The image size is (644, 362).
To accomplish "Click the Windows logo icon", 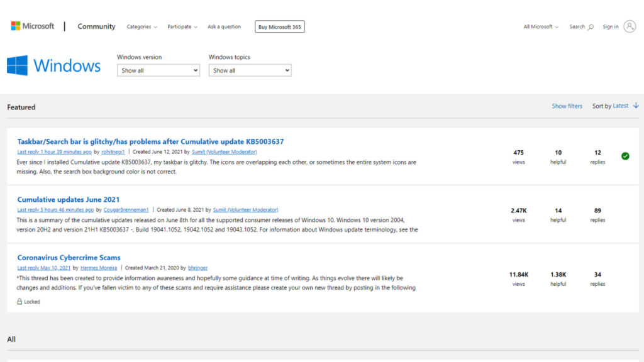I will coord(17,65).
